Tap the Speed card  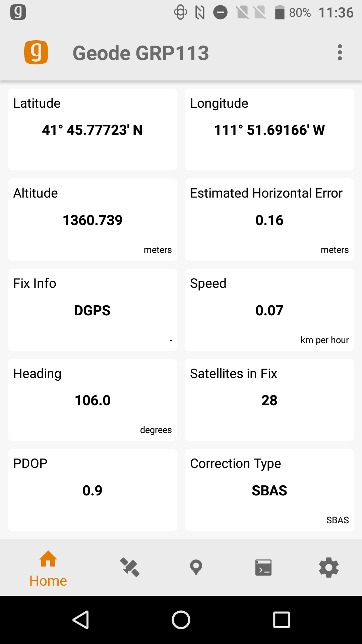[269, 310]
